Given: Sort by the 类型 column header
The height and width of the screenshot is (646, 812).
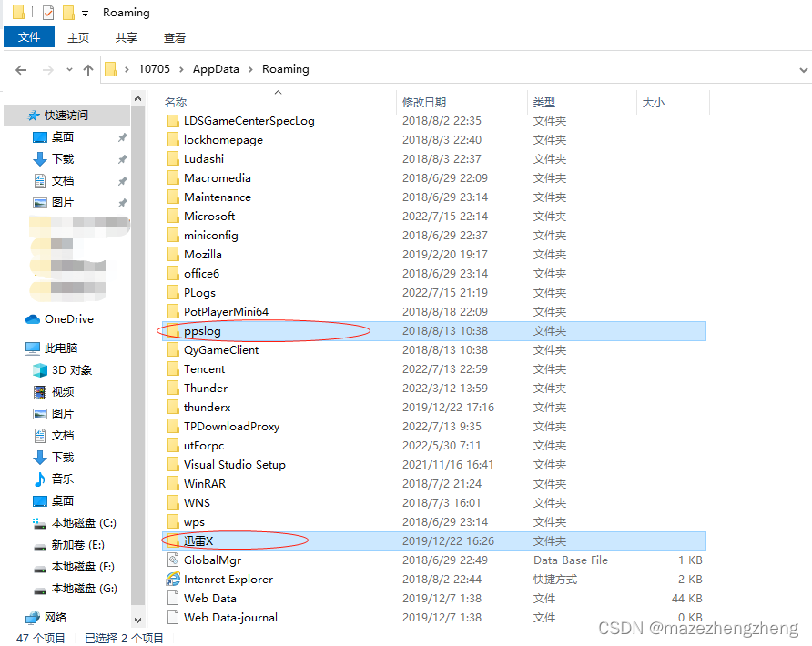Looking at the screenshot, I should (544, 103).
